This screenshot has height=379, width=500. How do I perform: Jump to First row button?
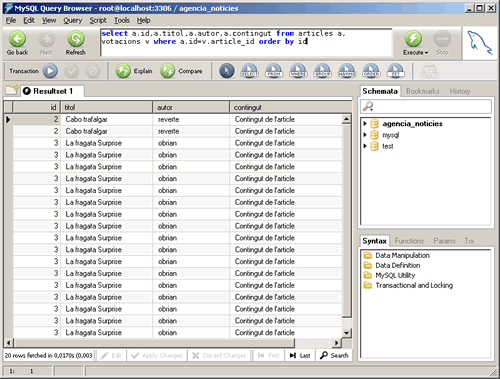(x=269, y=356)
